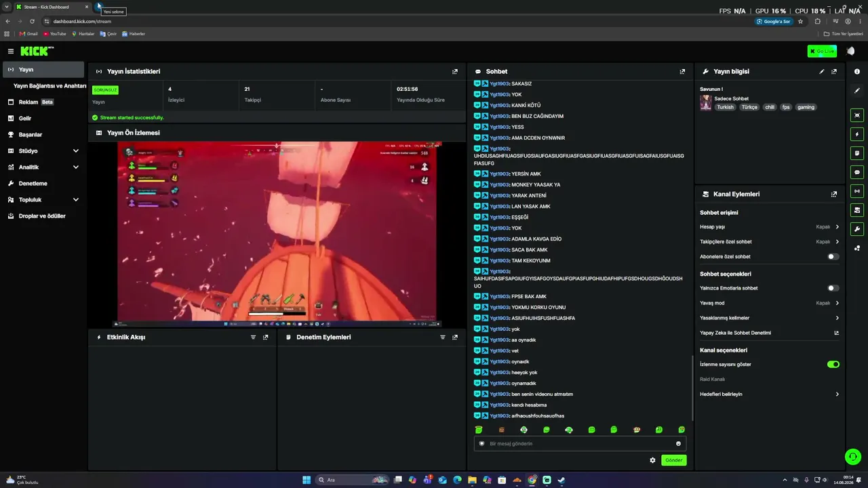Open Yavaş mod setting options
This screenshot has width=868, height=488.
click(770, 303)
